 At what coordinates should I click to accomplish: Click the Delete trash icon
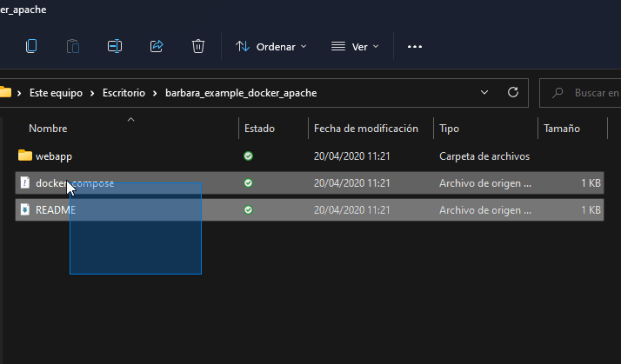click(x=198, y=46)
